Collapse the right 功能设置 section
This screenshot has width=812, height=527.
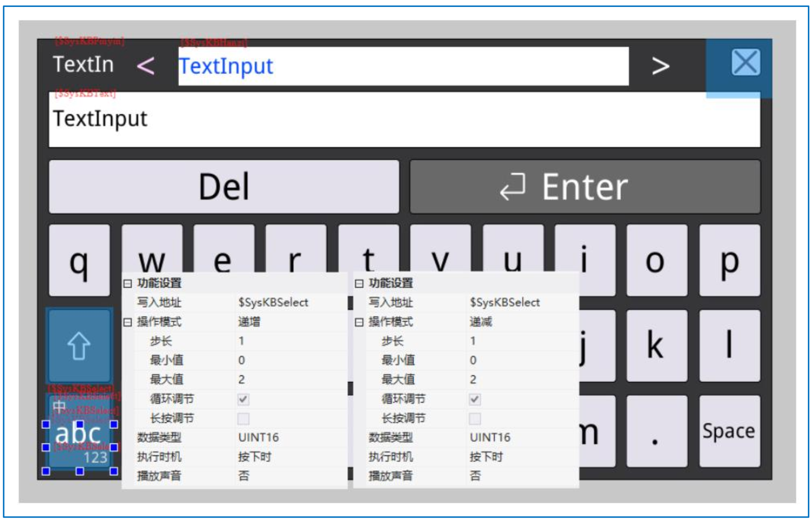(359, 283)
